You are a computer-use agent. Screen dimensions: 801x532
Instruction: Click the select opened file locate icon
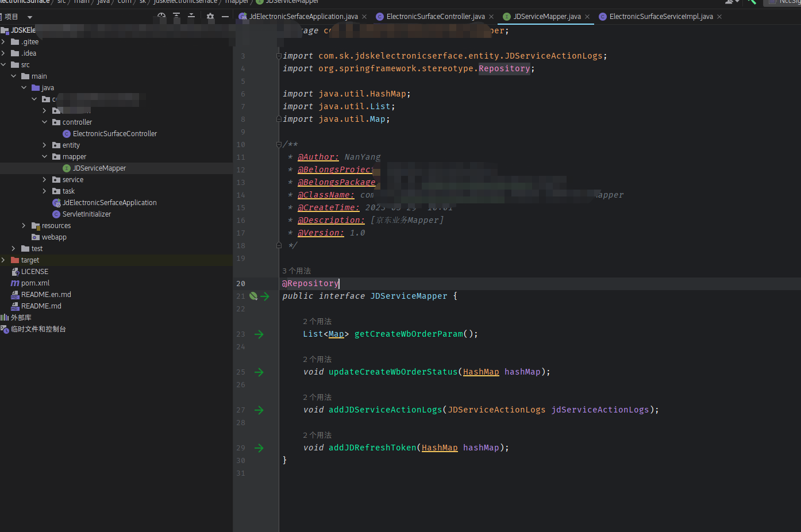[161, 17]
